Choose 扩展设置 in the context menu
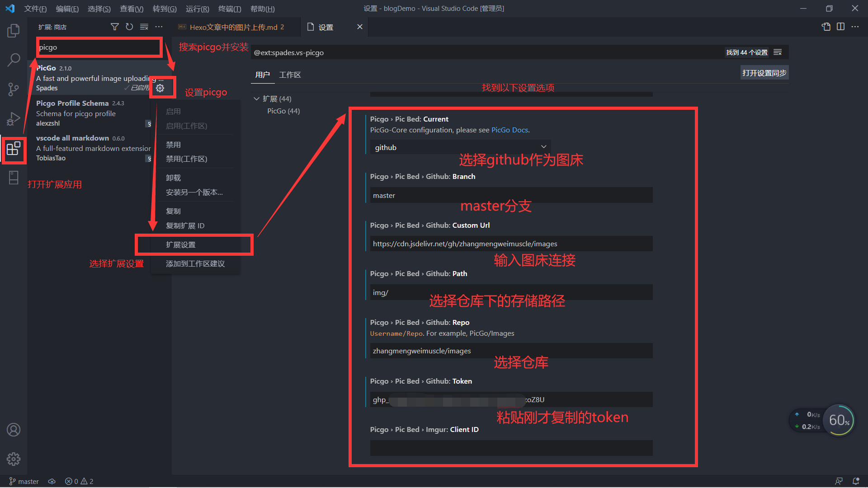The image size is (868, 488). (x=196, y=245)
